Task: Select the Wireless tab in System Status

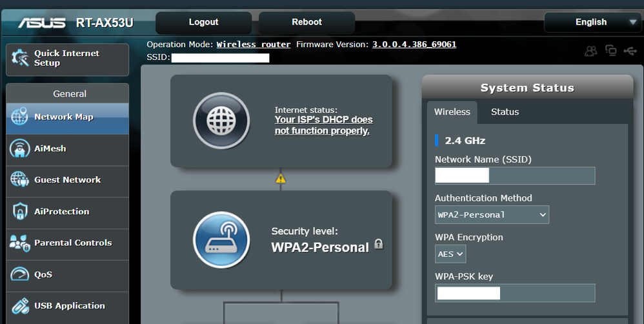Action: 452,112
